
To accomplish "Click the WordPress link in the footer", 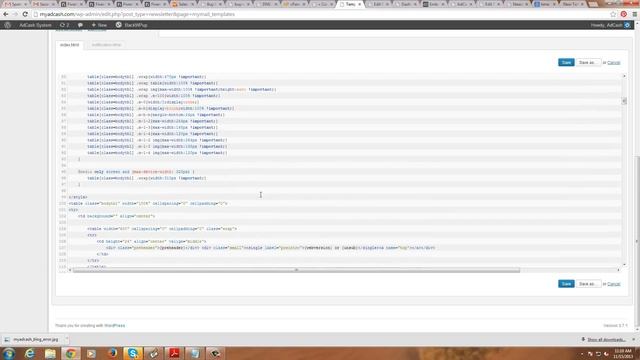I will 115,325.
